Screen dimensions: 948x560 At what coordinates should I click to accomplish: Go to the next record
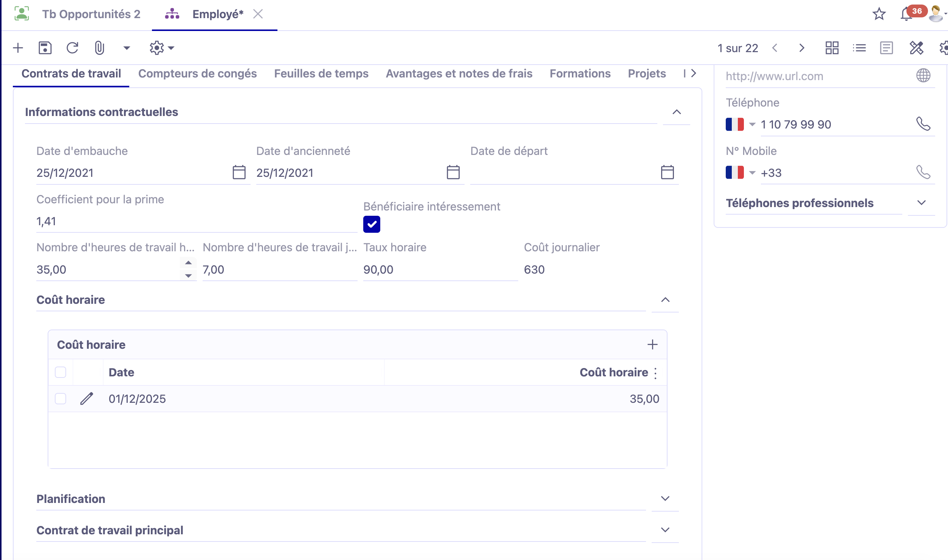click(x=801, y=48)
